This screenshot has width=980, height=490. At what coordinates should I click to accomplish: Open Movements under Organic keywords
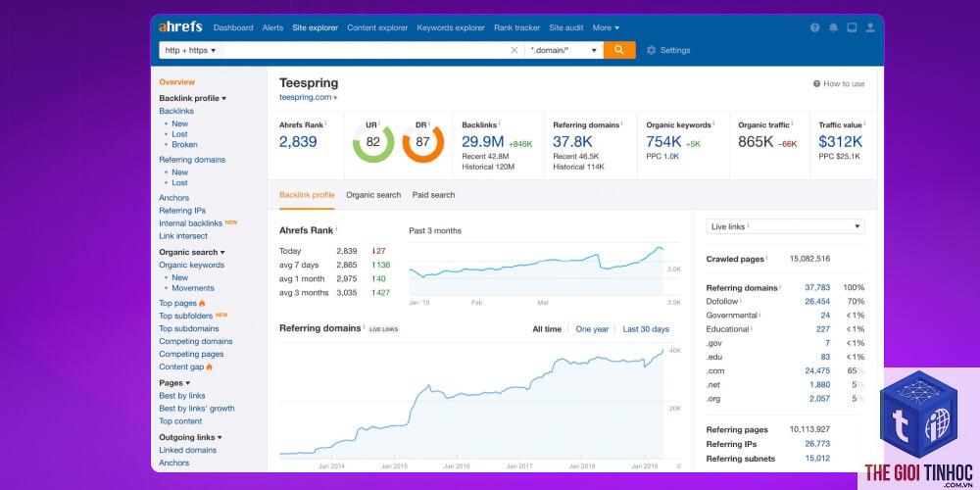193,288
